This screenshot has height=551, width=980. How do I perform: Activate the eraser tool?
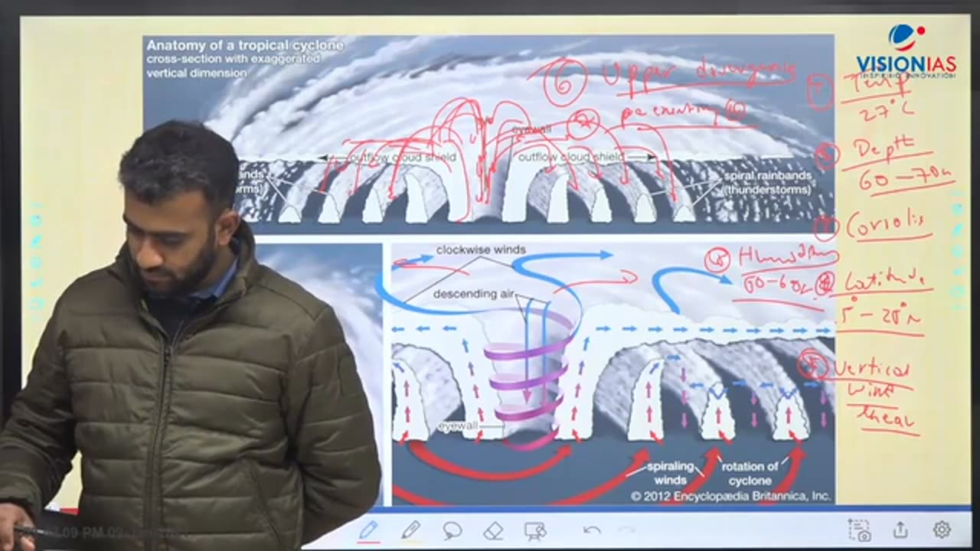(494, 530)
